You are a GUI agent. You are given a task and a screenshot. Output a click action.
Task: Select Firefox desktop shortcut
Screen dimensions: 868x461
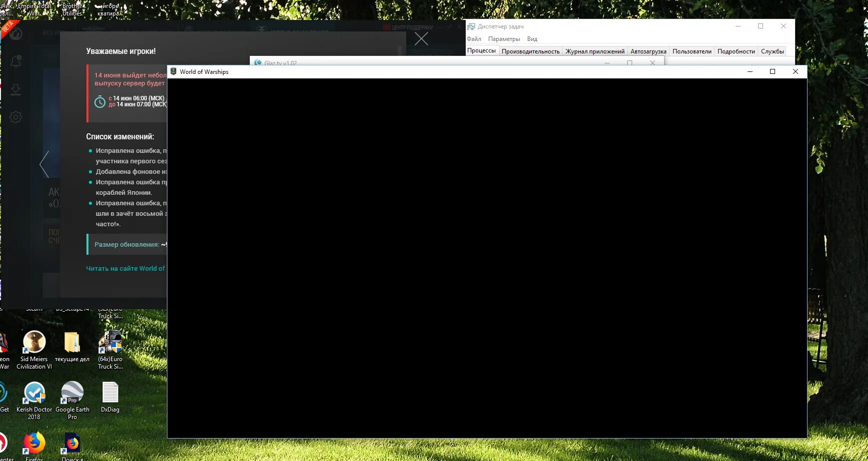[34, 447]
